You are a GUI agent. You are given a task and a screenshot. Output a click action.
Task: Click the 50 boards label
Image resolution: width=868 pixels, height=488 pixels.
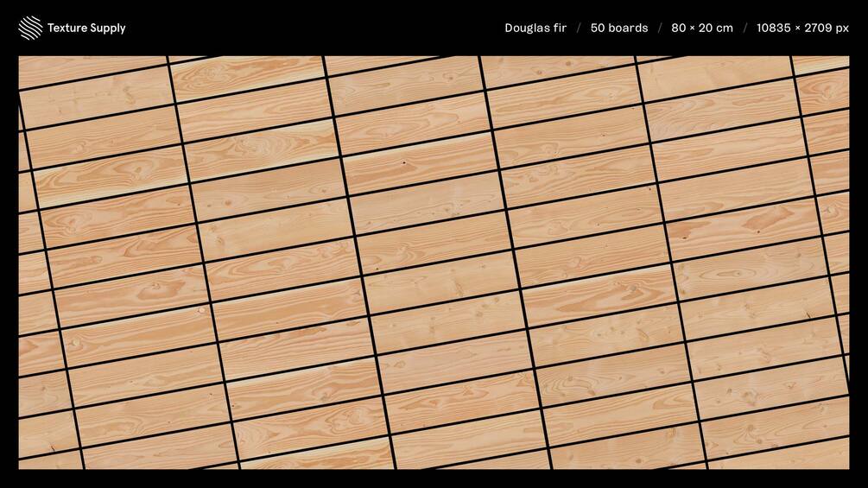[x=619, y=28]
